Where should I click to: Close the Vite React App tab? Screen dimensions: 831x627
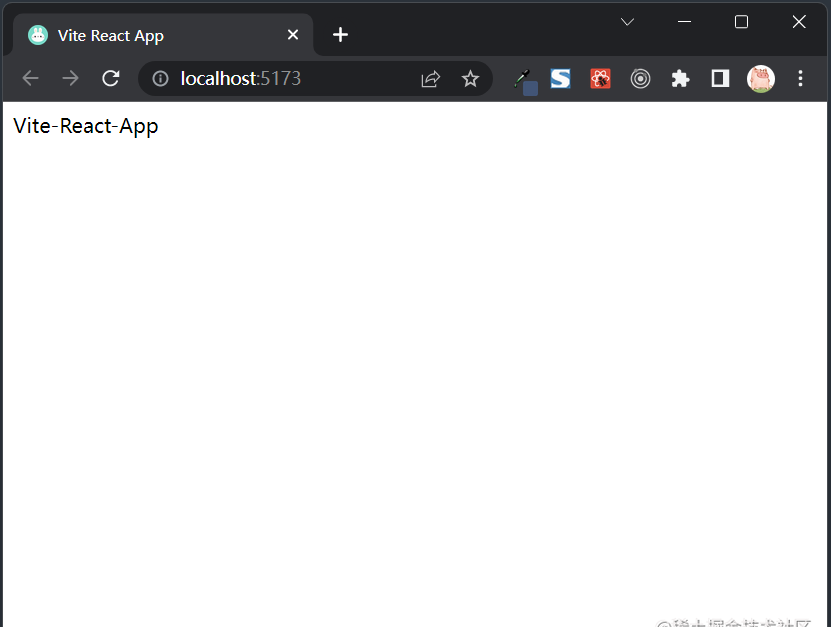pos(293,35)
